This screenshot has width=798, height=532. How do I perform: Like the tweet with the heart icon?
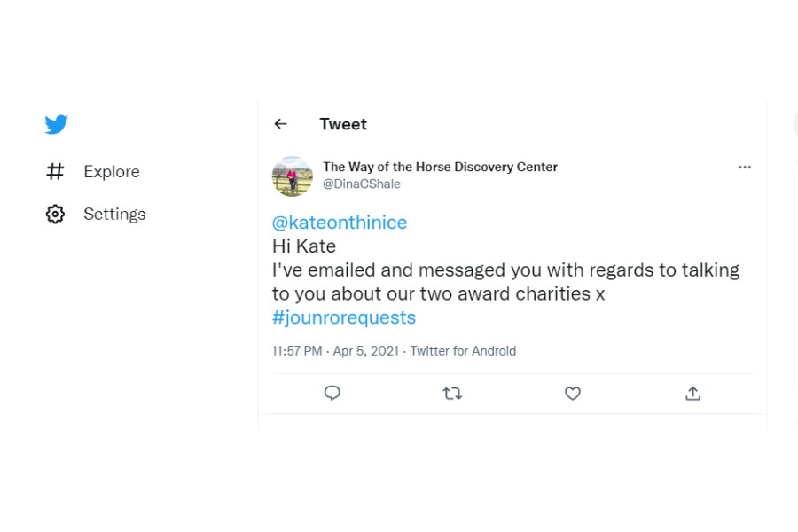click(573, 393)
